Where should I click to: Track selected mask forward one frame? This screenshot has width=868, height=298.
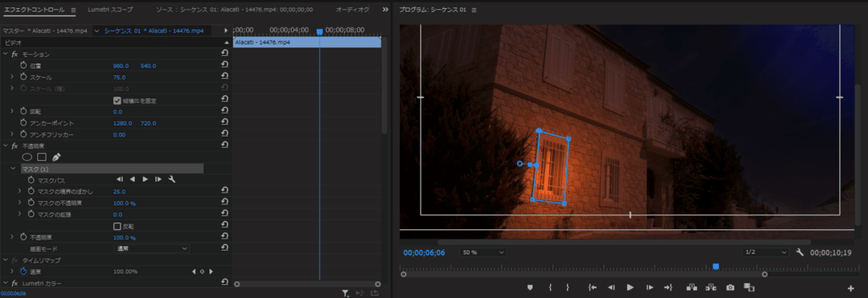[158, 179]
